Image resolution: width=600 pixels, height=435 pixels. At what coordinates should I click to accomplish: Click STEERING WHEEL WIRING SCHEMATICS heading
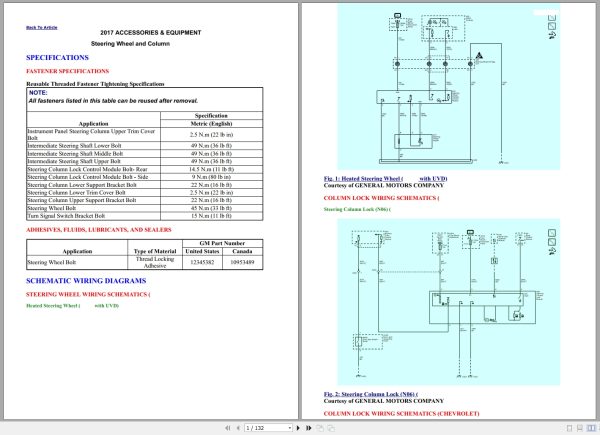(88, 294)
